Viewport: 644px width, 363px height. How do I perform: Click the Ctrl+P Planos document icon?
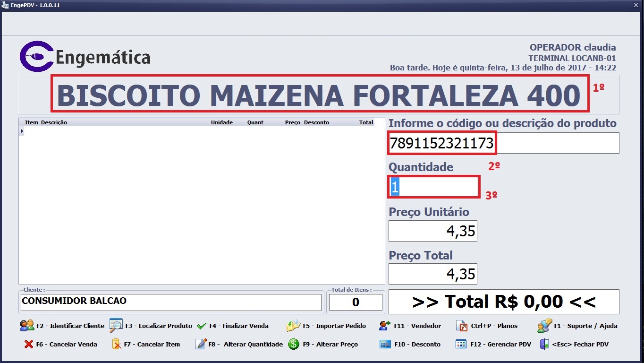coord(461,325)
